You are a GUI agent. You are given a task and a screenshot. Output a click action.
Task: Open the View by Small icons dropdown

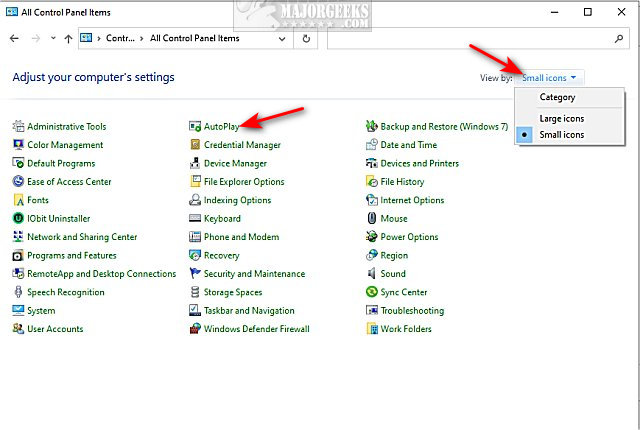[x=549, y=78]
